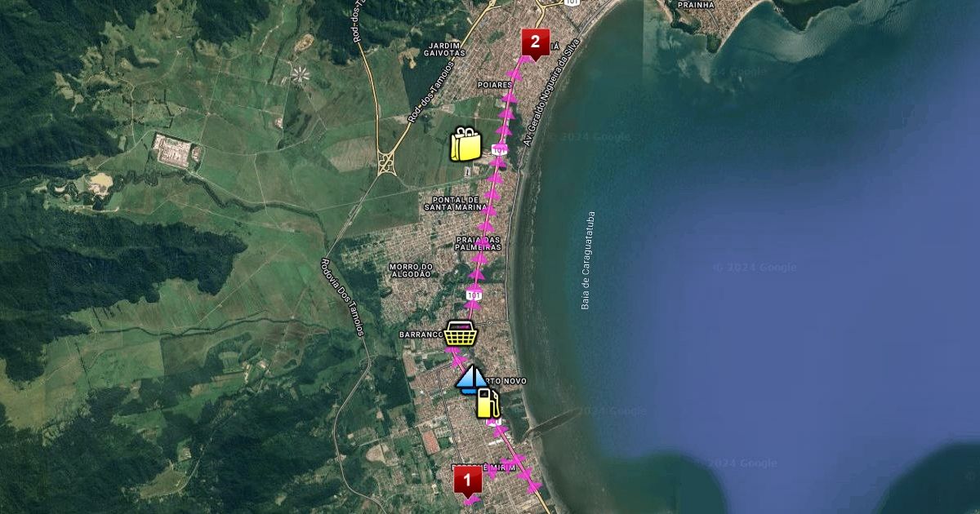Click the gas pump fuel station icon
This screenshot has width=980, height=514.
pyautogui.click(x=488, y=404)
